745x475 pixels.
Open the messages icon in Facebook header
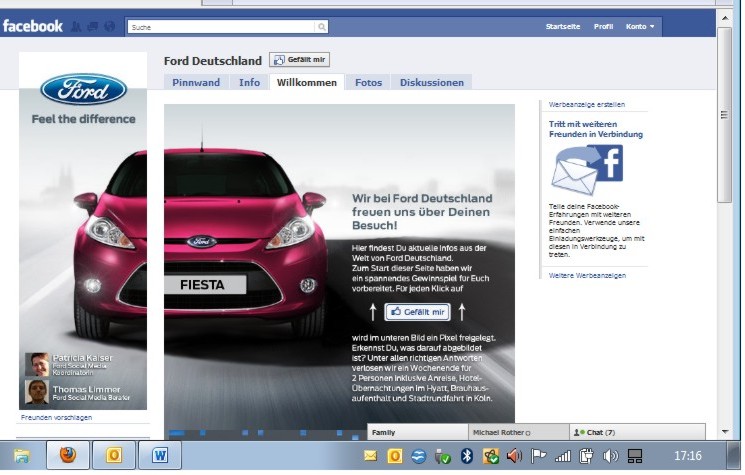[93, 27]
